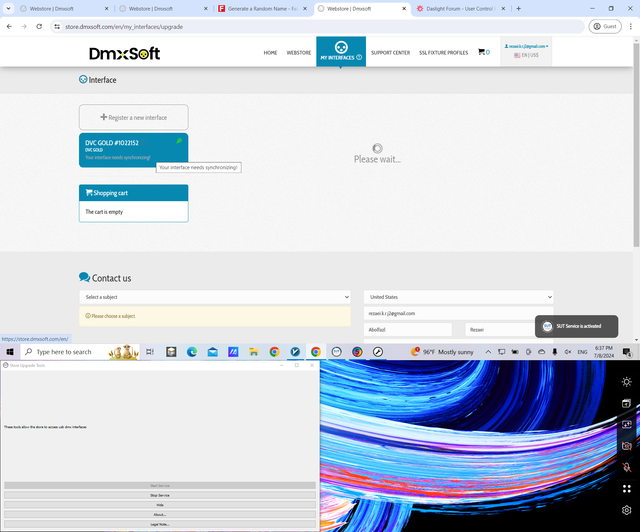Click the Guest profile button

tap(605, 27)
